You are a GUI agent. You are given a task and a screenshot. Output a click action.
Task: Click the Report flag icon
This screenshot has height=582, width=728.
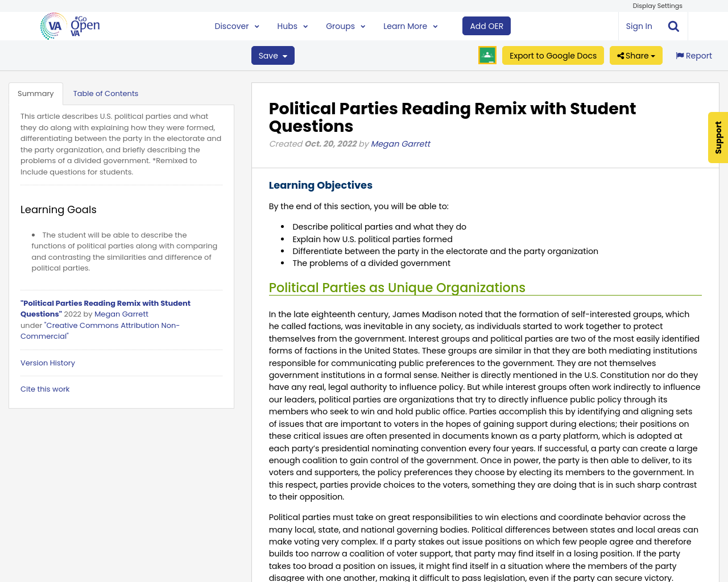(681, 55)
